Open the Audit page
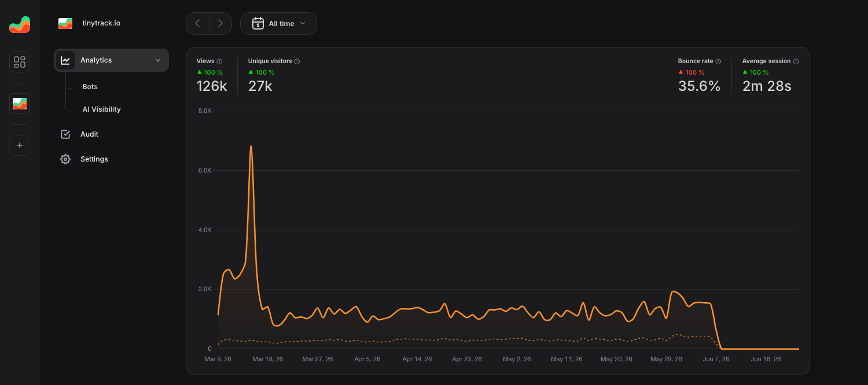 [x=89, y=134]
